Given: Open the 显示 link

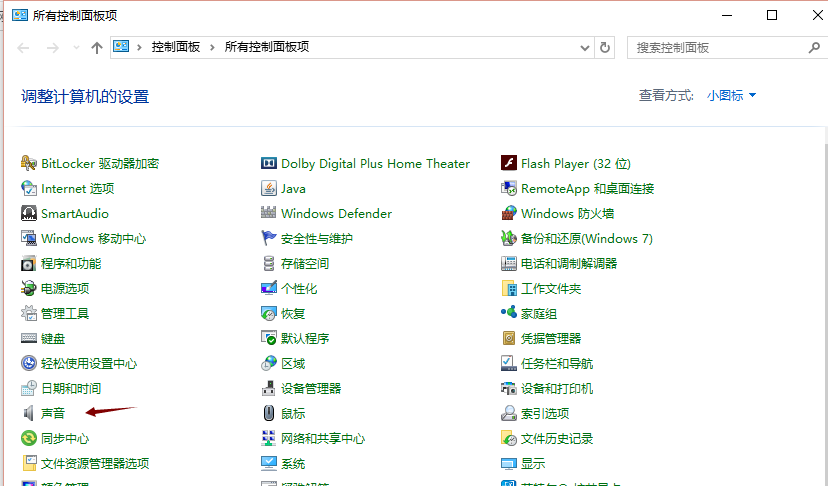Looking at the screenshot, I should click(x=533, y=464).
